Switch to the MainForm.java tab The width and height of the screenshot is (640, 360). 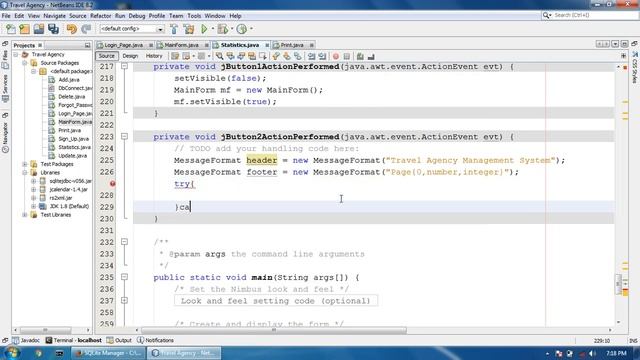tap(181, 45)
